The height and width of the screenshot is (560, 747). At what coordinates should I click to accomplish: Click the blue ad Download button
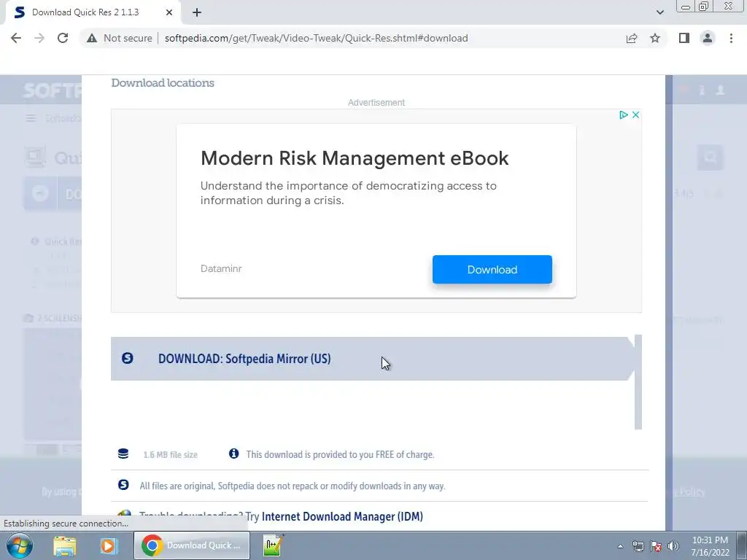[x=492, y=270]
